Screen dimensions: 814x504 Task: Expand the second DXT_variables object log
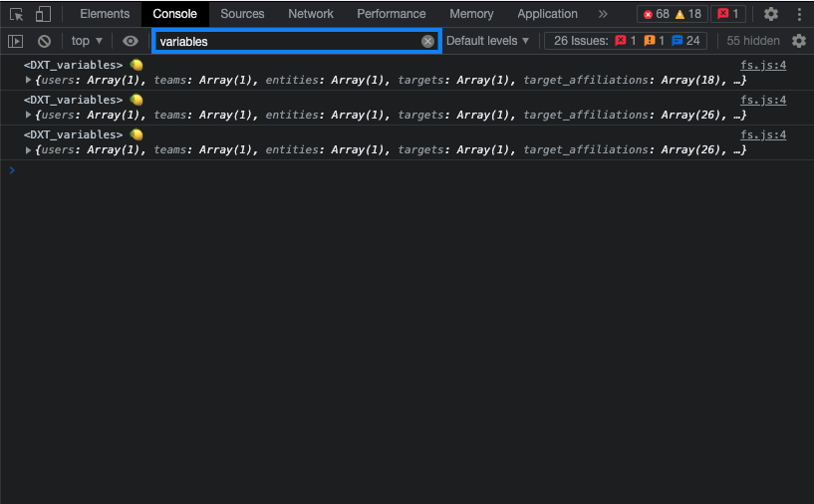(29, 116)
